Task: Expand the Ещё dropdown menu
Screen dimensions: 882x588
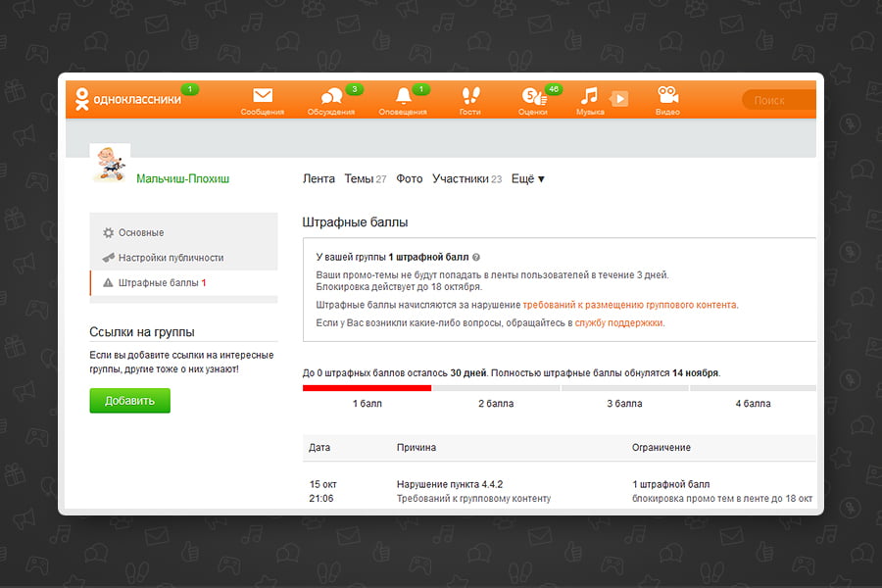Action: [x=527, y=179]
